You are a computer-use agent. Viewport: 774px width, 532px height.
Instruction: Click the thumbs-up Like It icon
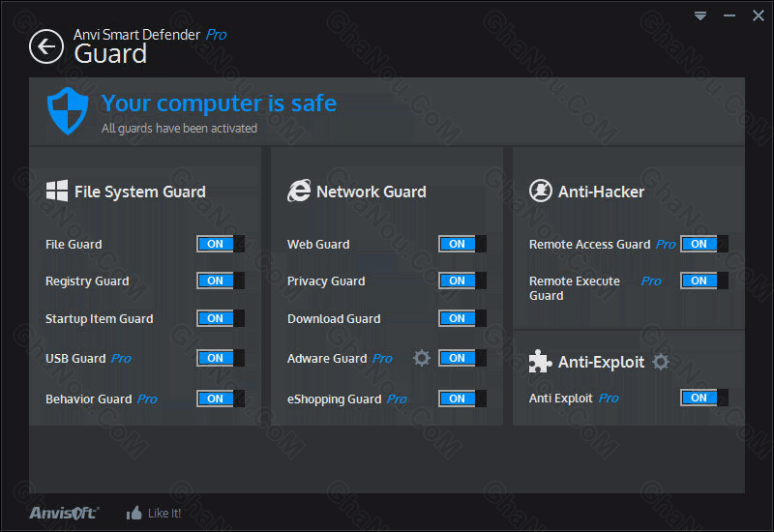(134, 514)
